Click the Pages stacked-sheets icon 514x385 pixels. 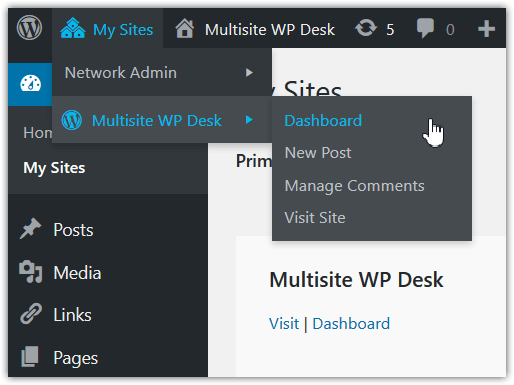pyautogui.click(x=30, y=356)
